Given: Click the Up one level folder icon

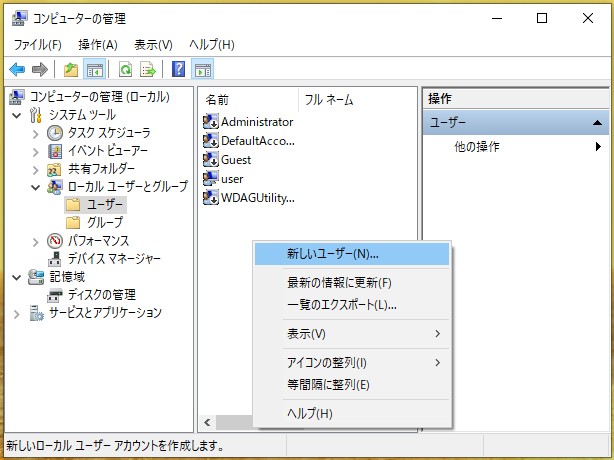Looking at the screenshot, I should 71,70.
